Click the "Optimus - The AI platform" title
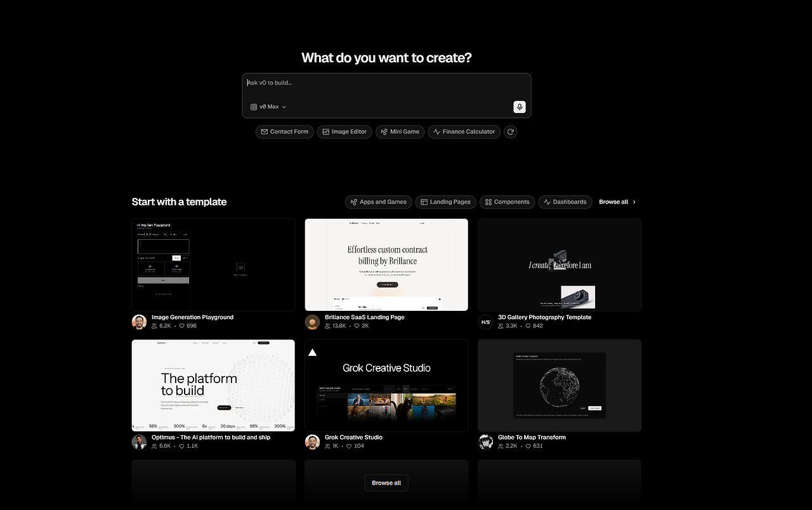 (x=211, y=438)
